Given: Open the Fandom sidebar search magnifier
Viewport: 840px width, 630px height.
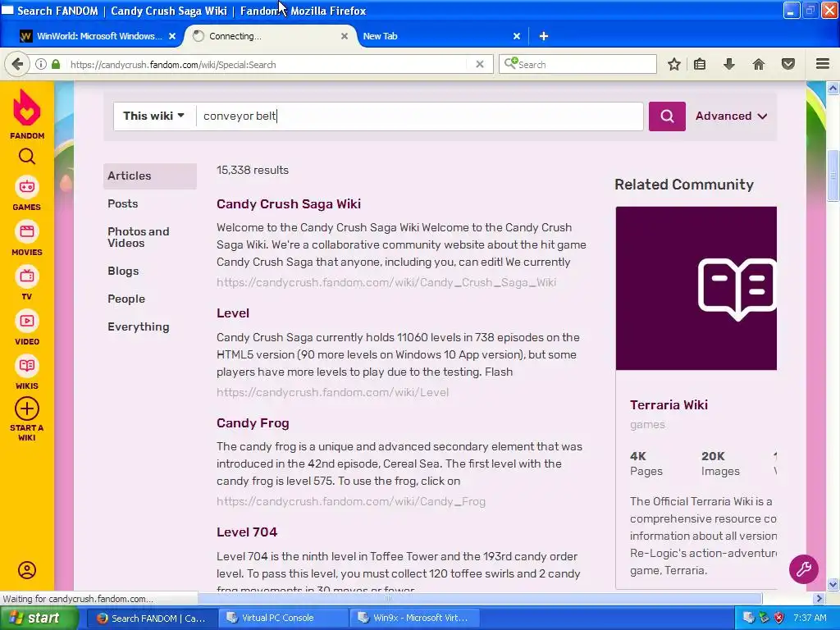Looking at the screenshot, I should click(27, 157).
